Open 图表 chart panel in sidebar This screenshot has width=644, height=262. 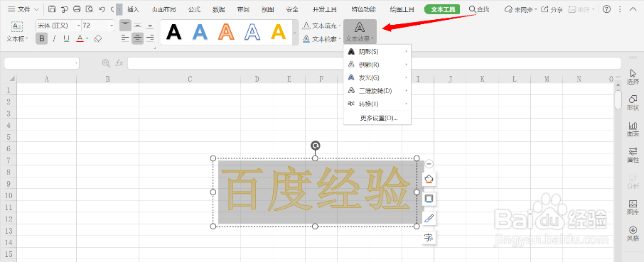pyautogui.click(x=633, y=129)
